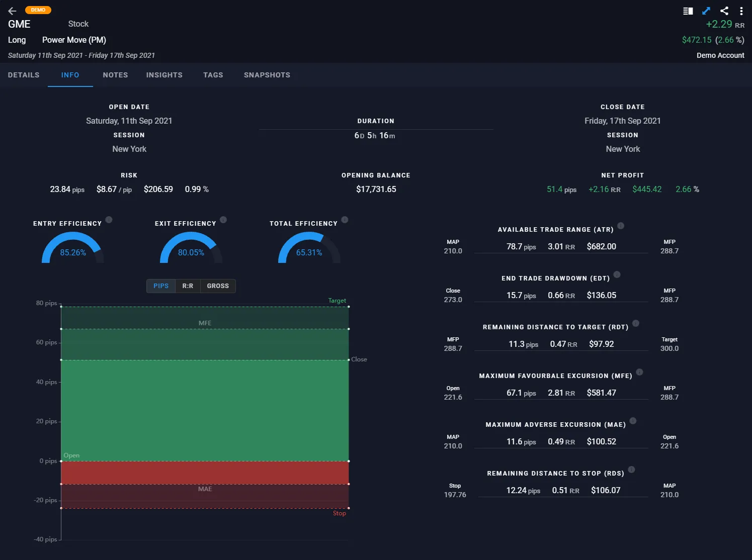This screenshot has width=752, height=560.
Task: Click the Total Efficiency 65.31% gauge
Action: tap(309, 248)
